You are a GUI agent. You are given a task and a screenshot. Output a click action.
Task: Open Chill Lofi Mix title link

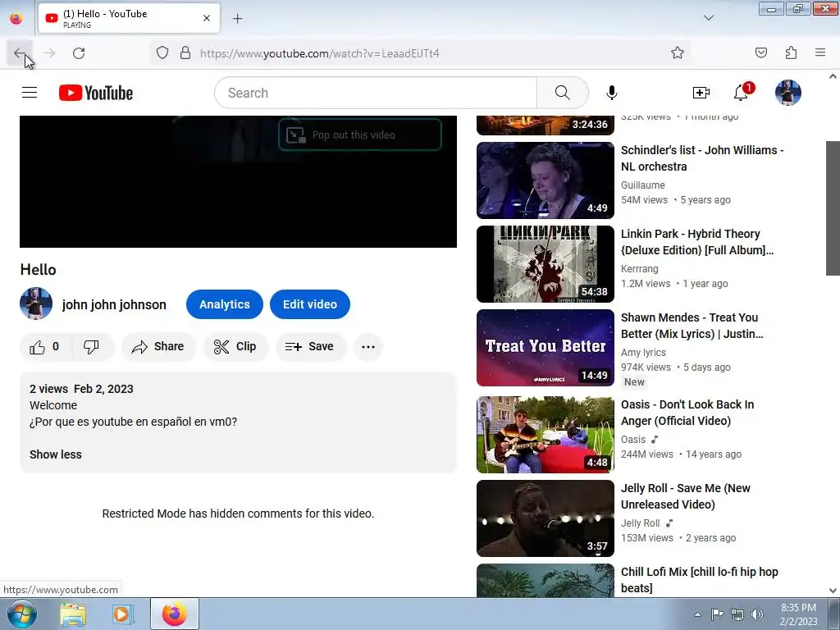point(700,580)
